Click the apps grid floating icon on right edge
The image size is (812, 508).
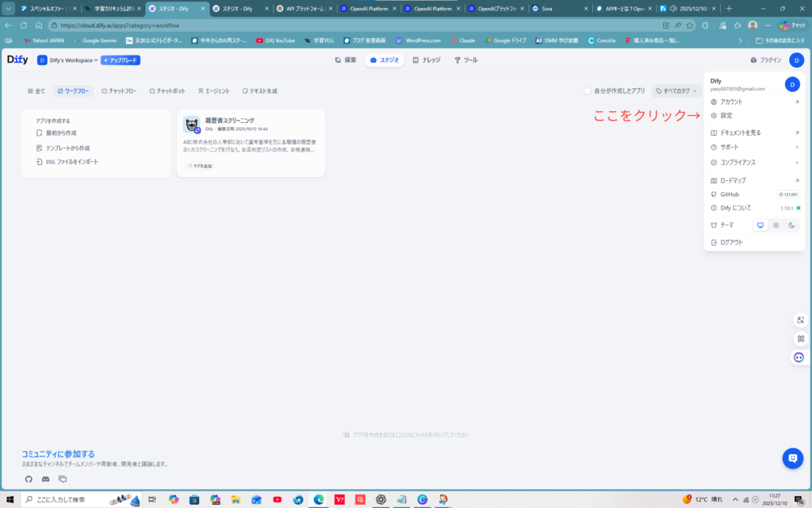click(799, 339)
